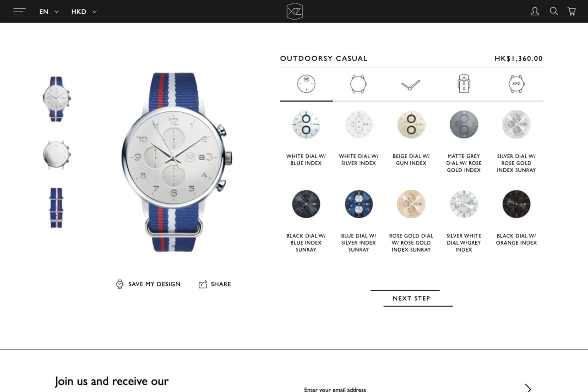Switch to the watch case customization tab
This screenshot has height=392, width=588.
358,84
